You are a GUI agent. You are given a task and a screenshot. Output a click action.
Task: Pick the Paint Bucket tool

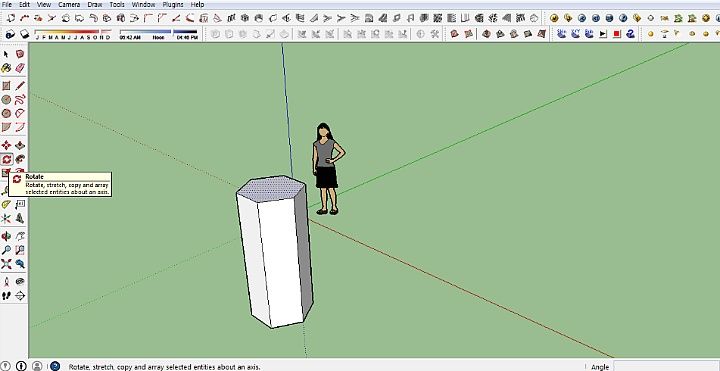coord(6,68)
